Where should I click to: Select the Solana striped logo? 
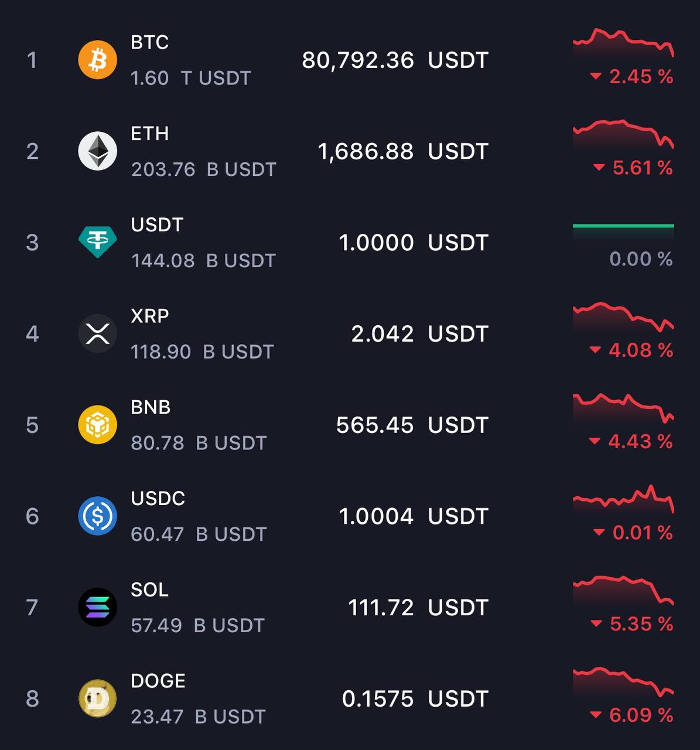point(98,607)
